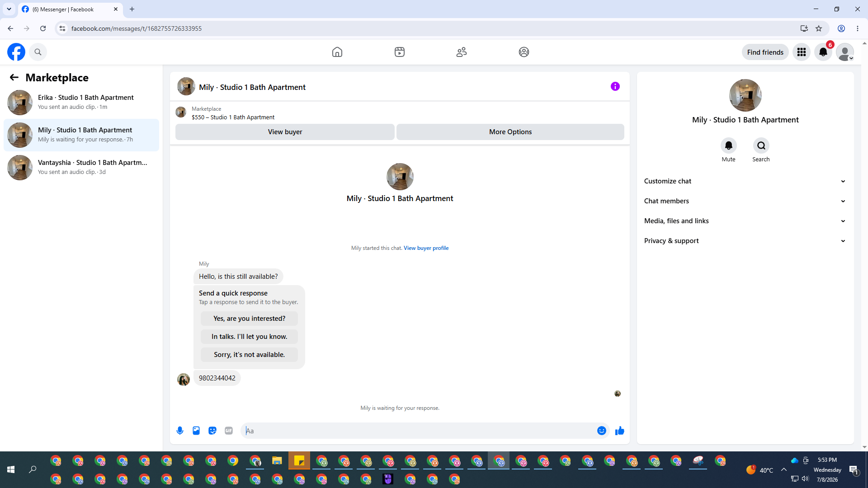Open the sticker picker icon
868x488 pixels.
pos(212,431)
